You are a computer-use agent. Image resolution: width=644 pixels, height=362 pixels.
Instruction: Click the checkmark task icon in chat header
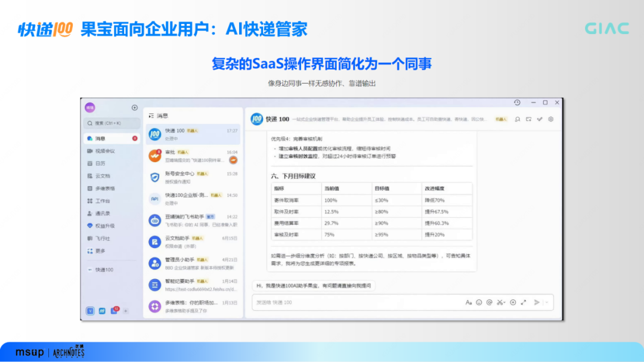coord(540,119)
